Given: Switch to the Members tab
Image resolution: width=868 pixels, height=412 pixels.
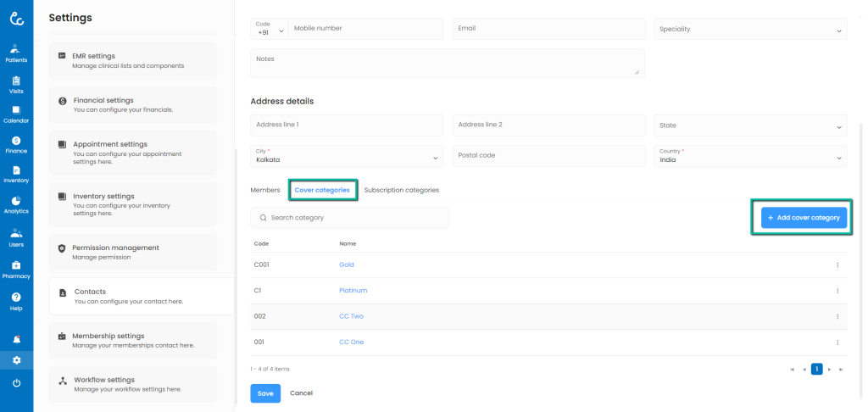Looking at the screenshot, I should coord(265,191).
